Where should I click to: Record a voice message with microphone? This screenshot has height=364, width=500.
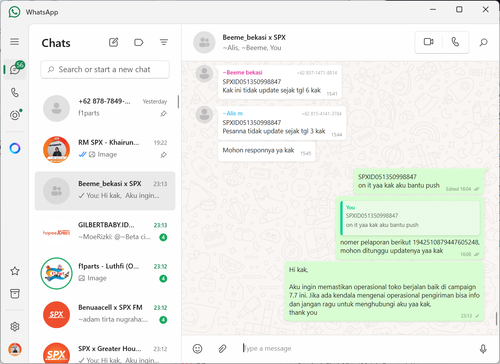pos(483,349)
